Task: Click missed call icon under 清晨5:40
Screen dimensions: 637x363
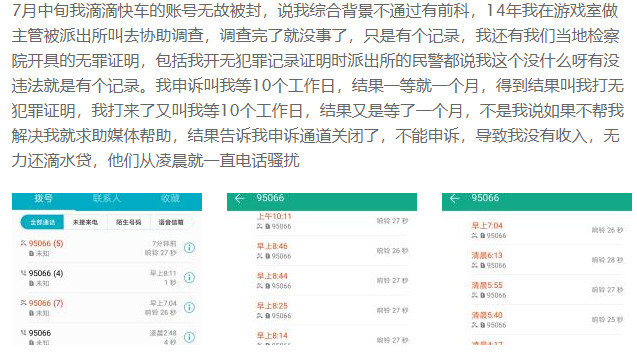Action: [474, 325]
